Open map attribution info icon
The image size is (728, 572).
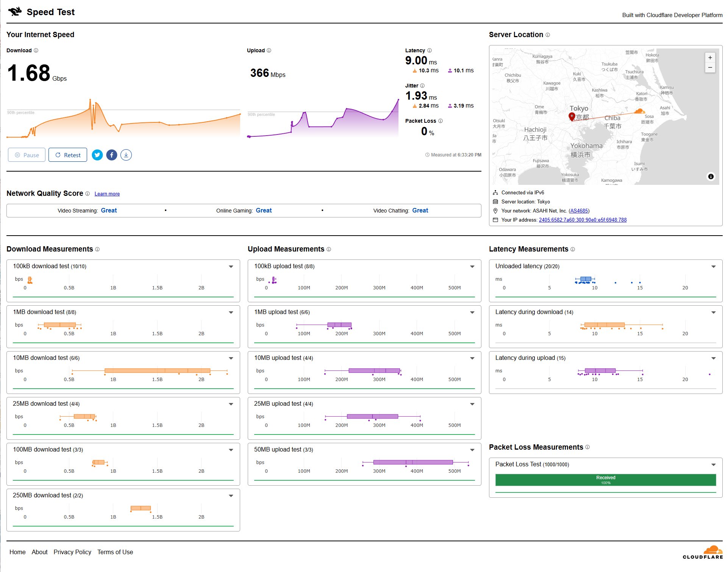(711, 177)
